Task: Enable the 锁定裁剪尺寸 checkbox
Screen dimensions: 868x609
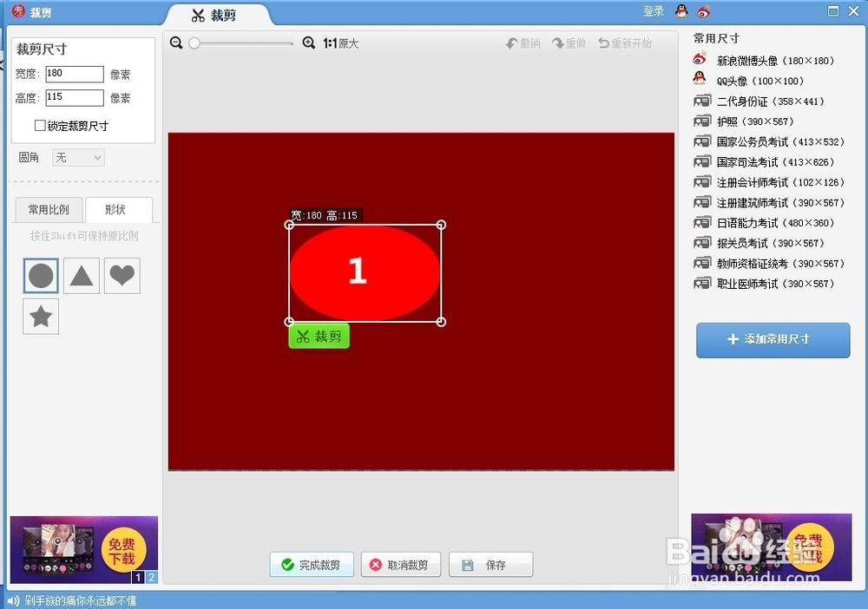Action: click(39, 127)
